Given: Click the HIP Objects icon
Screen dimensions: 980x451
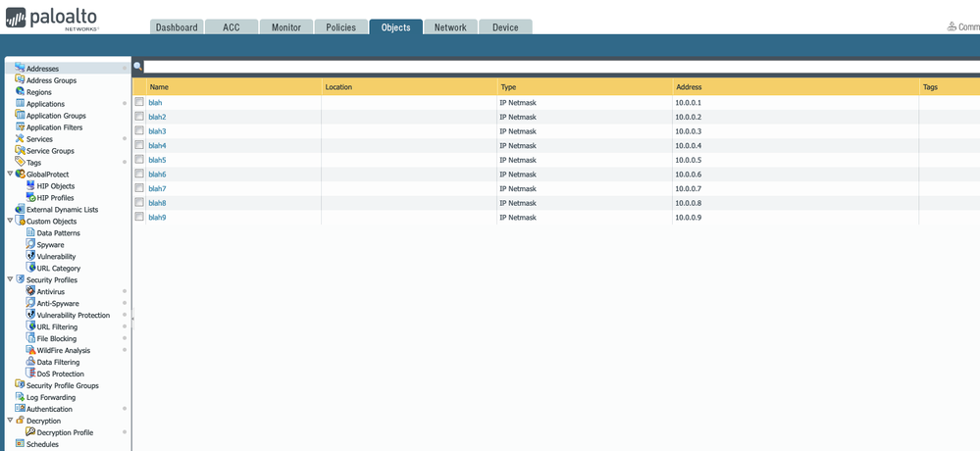Looking at the screenshot, I should tap(30, 185).
